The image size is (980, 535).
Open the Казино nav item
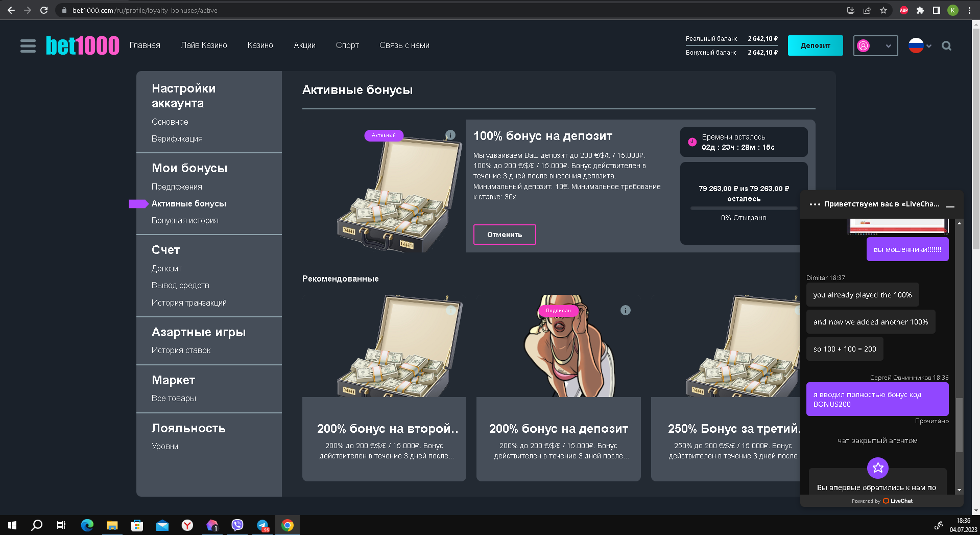[260, 45]
